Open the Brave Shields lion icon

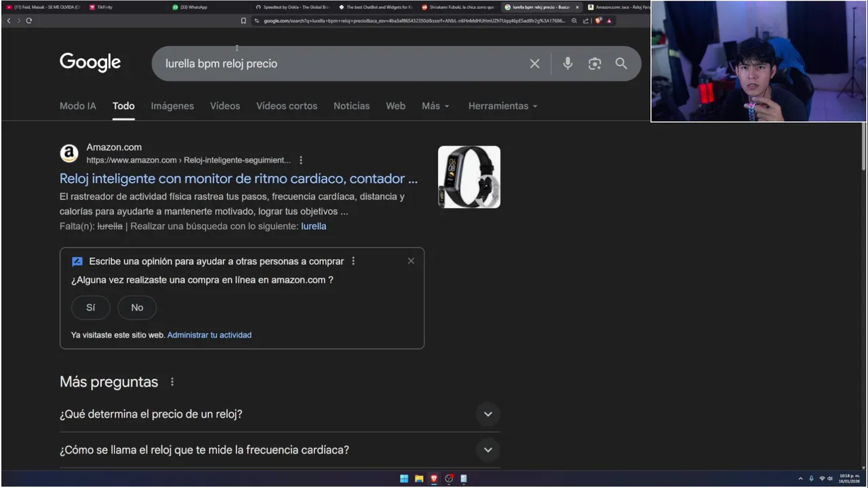pyautogui.click(x=598, y=21)
